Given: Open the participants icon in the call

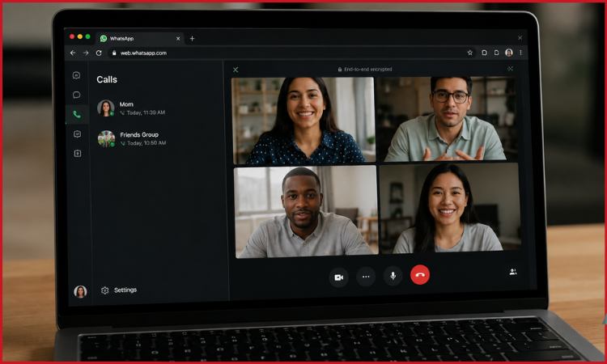Looking at the screenshot, I should click(x=513, y=272).
